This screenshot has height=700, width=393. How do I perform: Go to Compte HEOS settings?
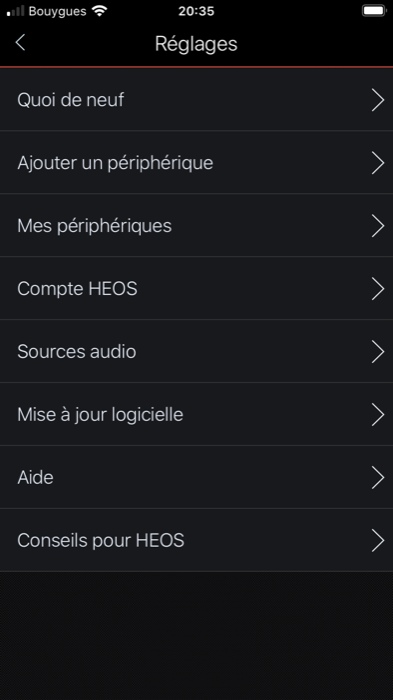196,288
